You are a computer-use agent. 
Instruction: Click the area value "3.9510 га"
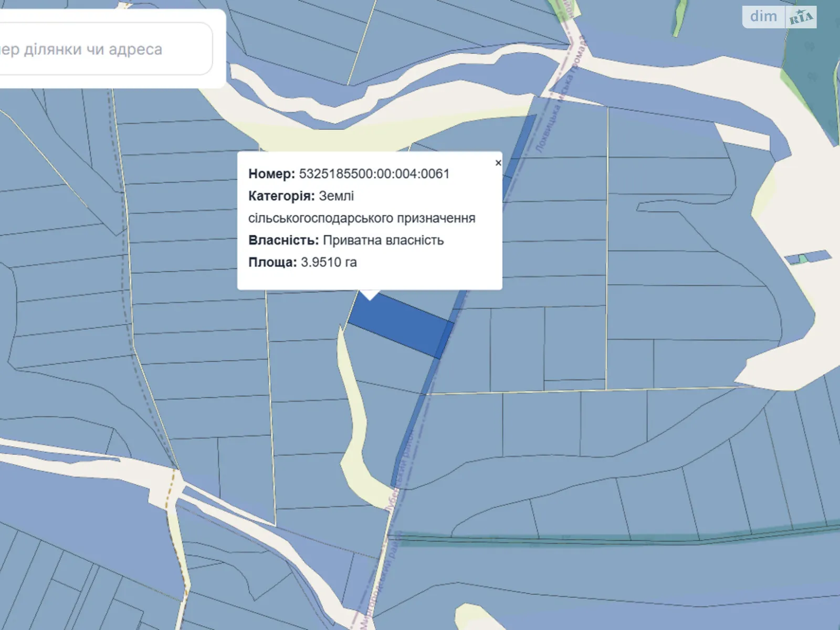(x=329, y=262)
